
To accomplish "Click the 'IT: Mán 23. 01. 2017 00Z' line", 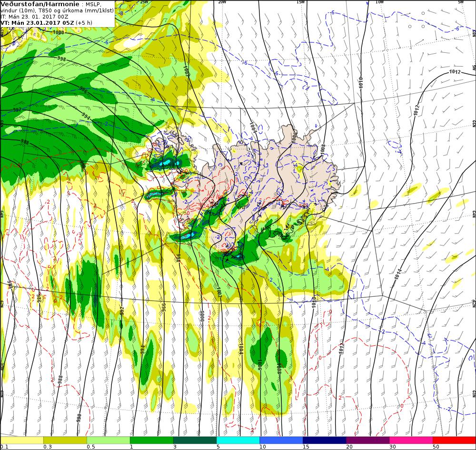I will [x=34, y=17].
